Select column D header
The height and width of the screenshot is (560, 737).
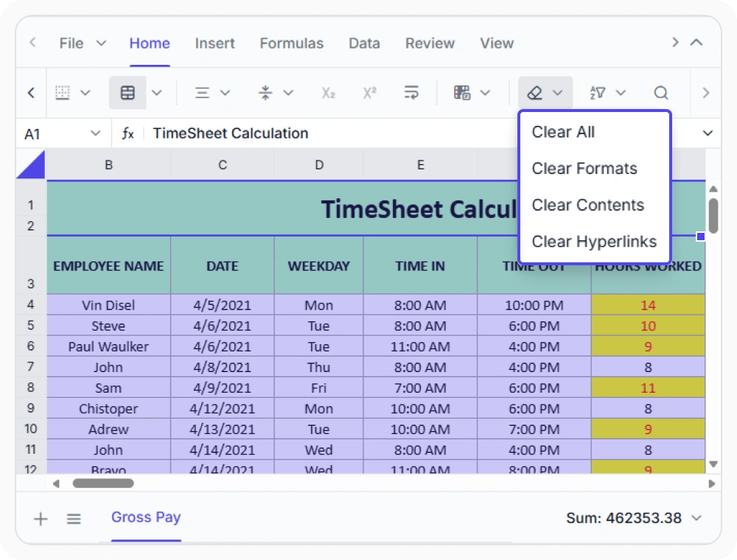[319, 165]
